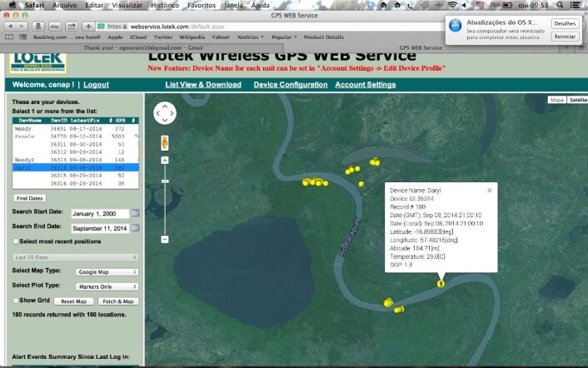Click the Safari address bar URL
588x368 pixels.
coord(177,27)
